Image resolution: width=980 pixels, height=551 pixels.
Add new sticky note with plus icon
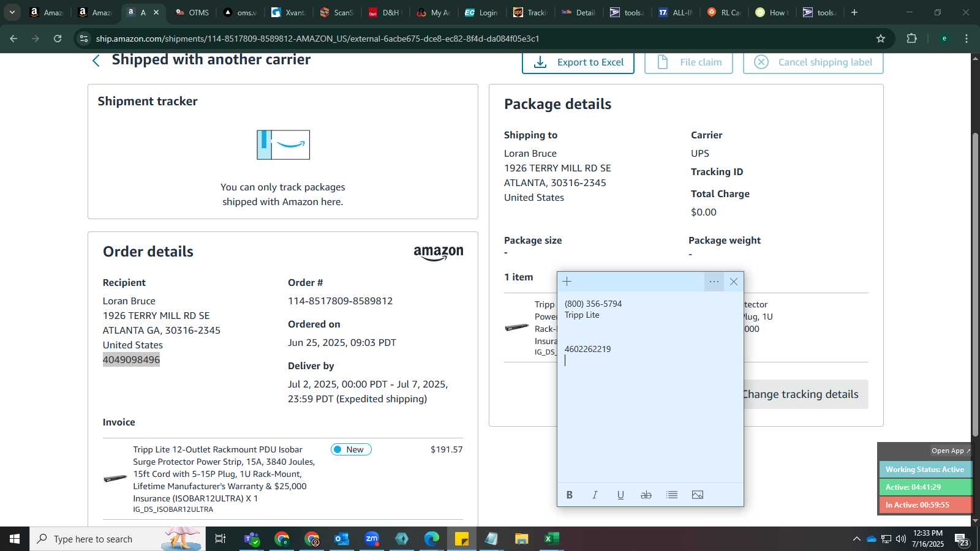(567, 282)
